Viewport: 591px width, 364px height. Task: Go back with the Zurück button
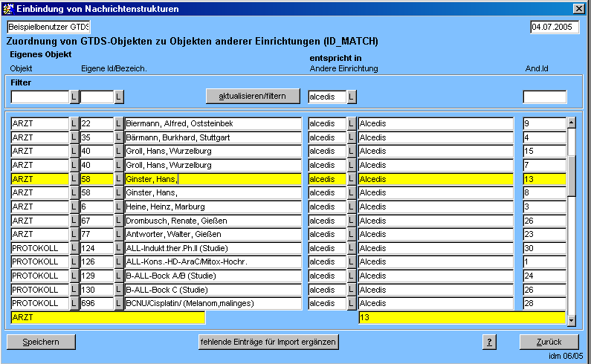[549, 342]
